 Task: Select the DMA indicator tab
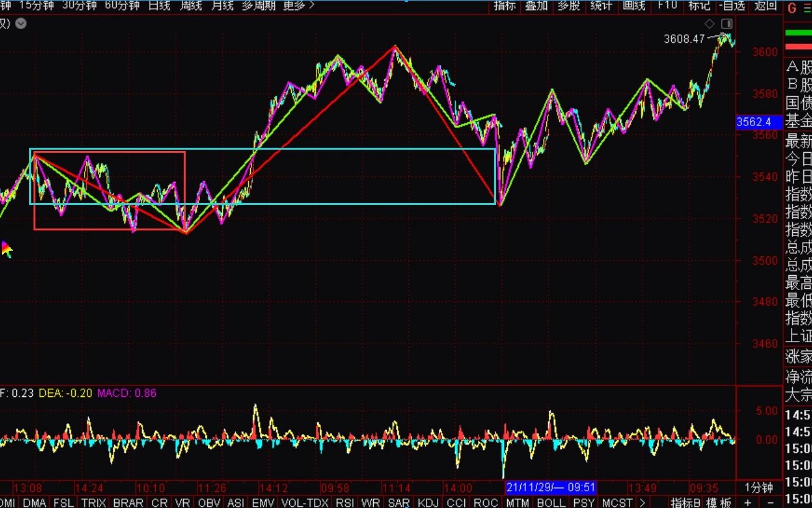click(x=35, y=502)
